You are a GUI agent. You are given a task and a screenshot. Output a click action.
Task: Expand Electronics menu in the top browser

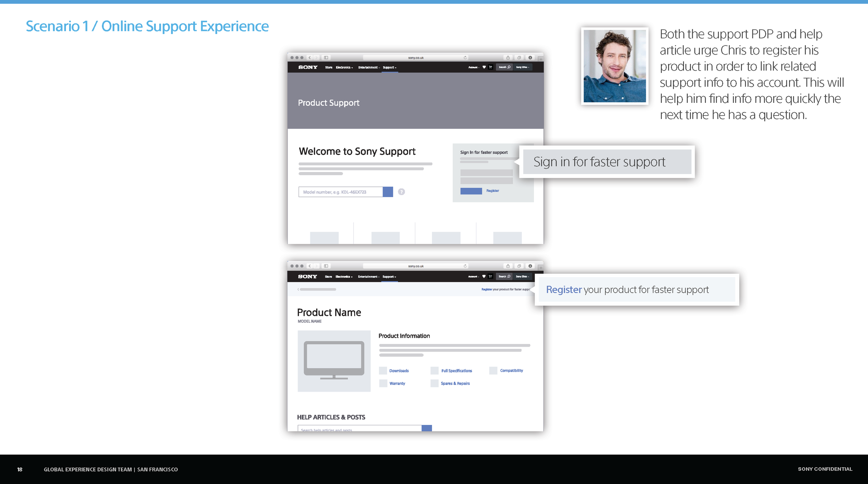(344, 67)
